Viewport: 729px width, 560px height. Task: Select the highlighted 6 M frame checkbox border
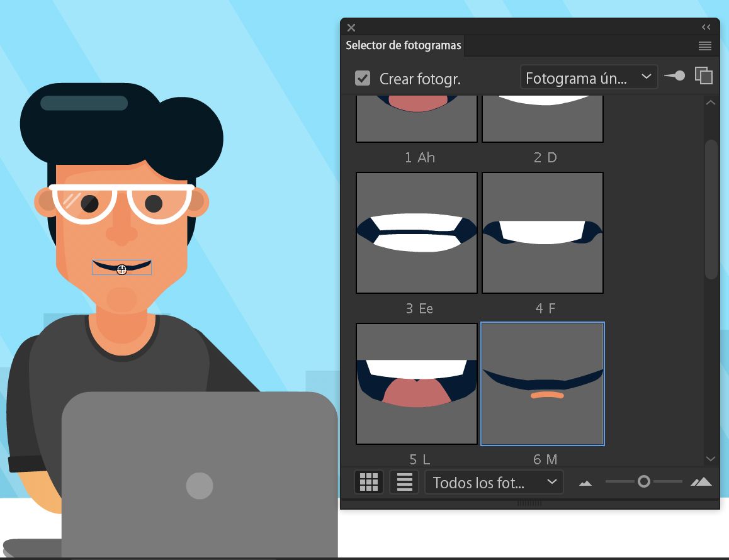click(x=543, y=384)
